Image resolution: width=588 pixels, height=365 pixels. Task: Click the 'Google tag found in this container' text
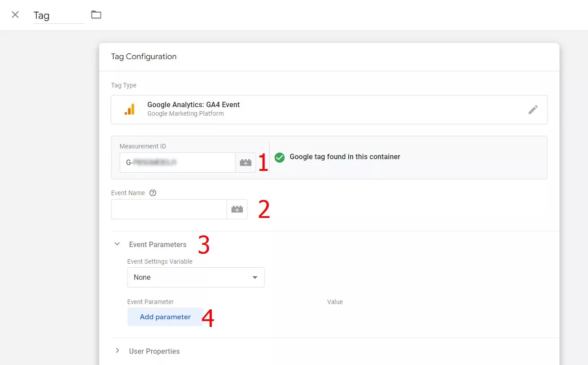[x=345, y=157]
